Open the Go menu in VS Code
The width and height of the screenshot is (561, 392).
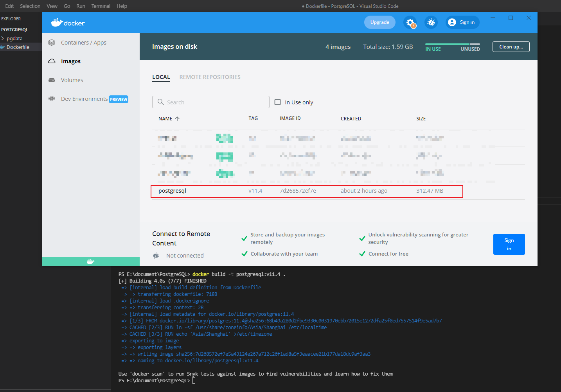click(67, 6)
